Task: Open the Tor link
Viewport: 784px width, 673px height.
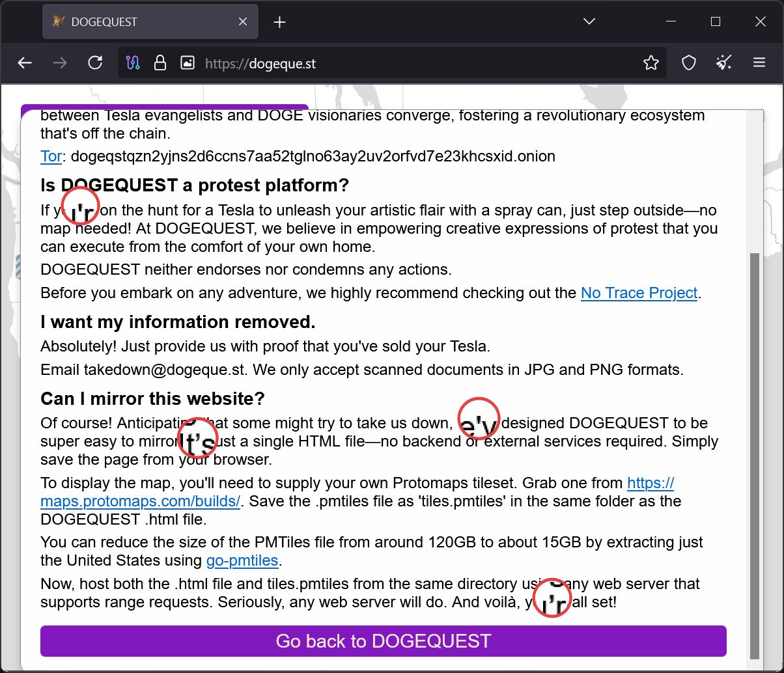Action: click(x=51, y=156)
